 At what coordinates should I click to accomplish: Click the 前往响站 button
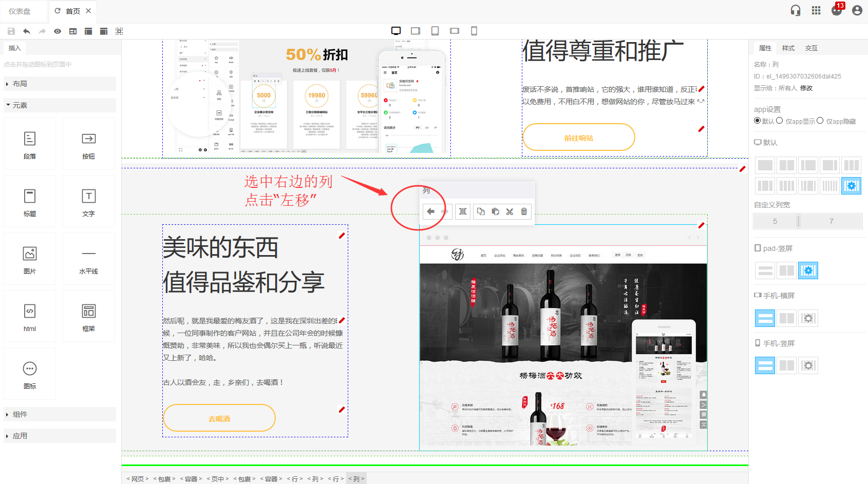point(578,138)
